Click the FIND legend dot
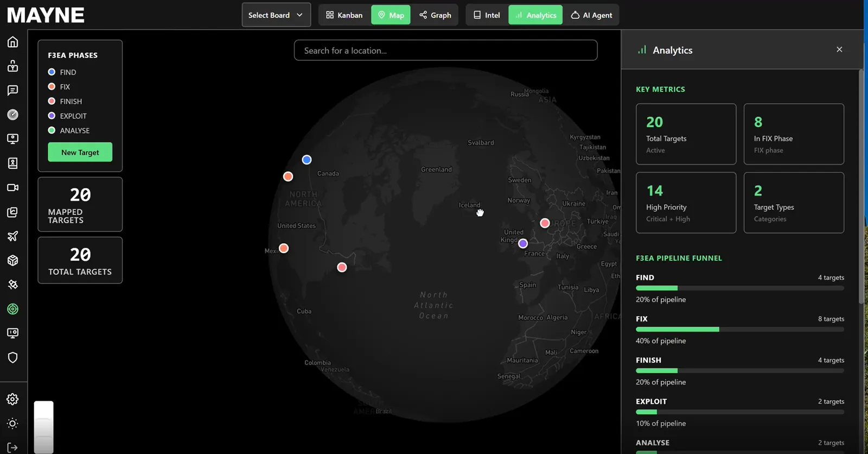The height and width of the screenshot is (454, 868). point(52,72)
